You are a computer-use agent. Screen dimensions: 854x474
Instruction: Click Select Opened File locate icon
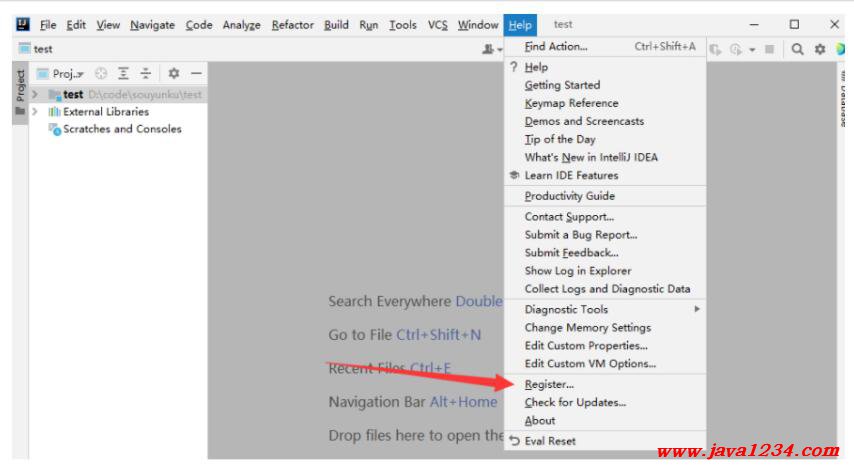click(100, 74)
